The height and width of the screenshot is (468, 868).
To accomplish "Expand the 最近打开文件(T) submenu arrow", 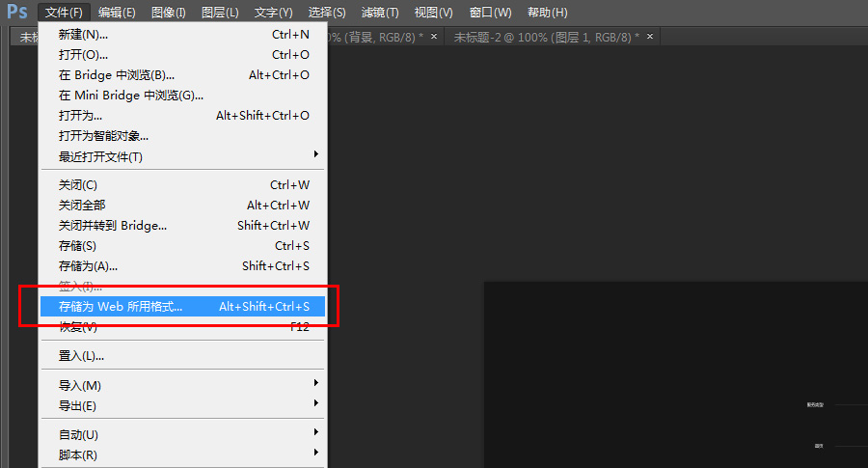I will (x=315, y=155).
